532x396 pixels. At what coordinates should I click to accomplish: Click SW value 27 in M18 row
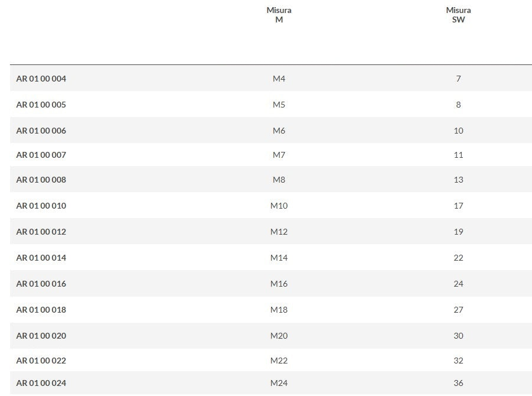[x=458, y=310]
